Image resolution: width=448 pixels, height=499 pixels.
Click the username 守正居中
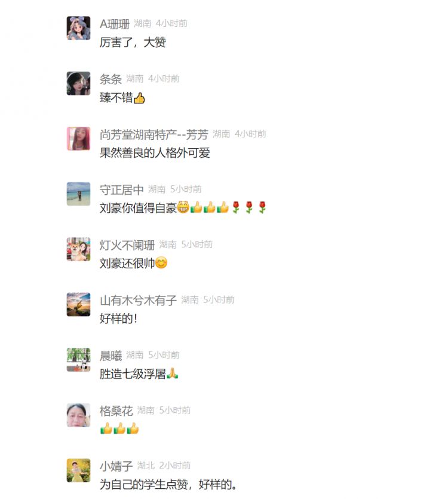click(x=122, y=189)
